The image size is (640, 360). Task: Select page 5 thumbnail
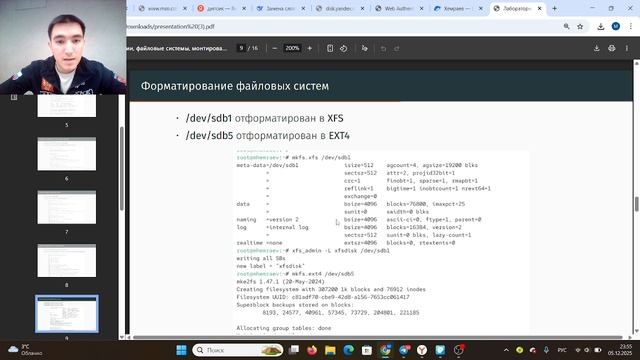[x=67, y=106]
